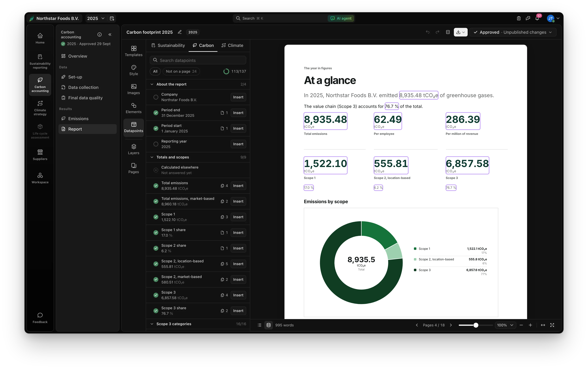This screenshot has height=369, width=588.
Task: Toggle the Period end check circle
Action: 156,113
